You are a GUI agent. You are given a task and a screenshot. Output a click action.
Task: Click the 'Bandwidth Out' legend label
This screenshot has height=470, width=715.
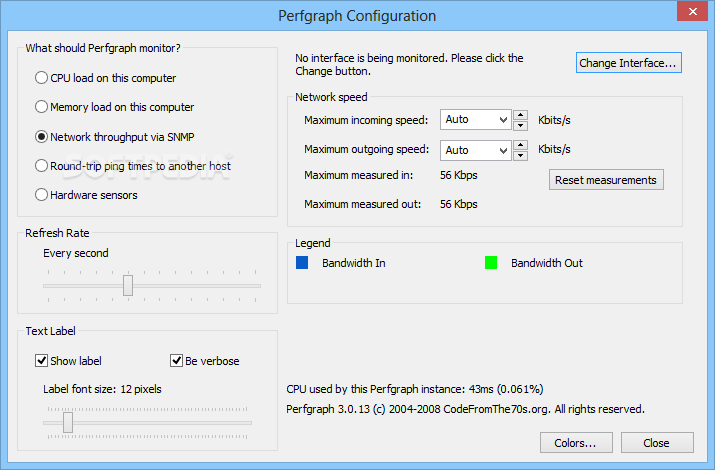click(547, 263)
